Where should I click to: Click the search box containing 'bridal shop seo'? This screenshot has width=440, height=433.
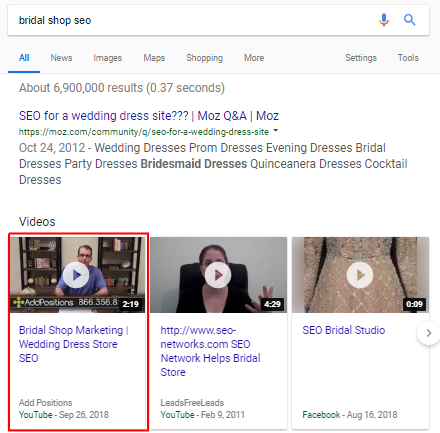(x=218, y=20)
